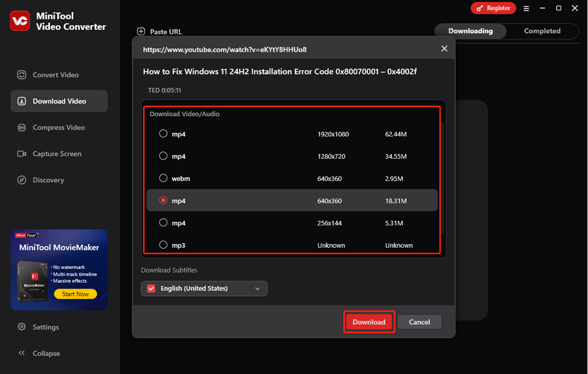588x374 pixels.
Task: Select the mp4 256x144 radio button
Action: [163, 223]
